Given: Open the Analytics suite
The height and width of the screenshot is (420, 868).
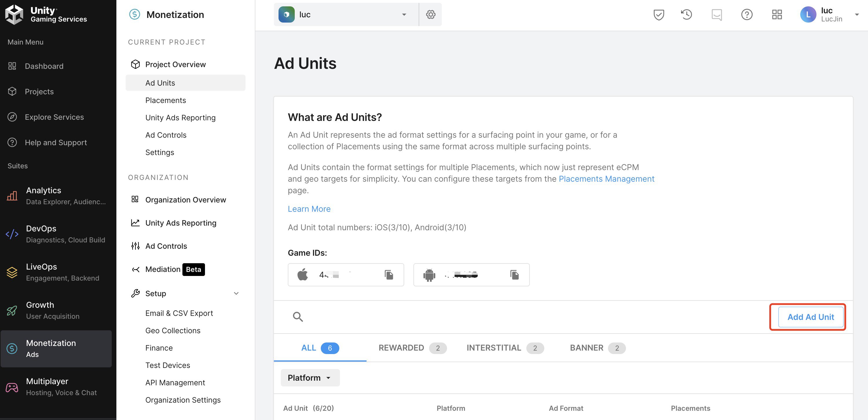Looking at the screenshot, I should click(56, 196).
